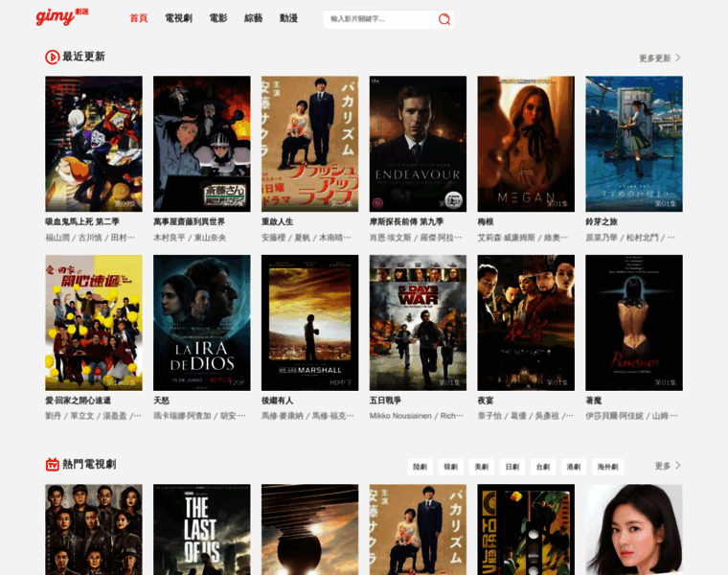Viewport: 728px width, 575px height.
Task: Click title 天怒
Action: click(161, 401)
